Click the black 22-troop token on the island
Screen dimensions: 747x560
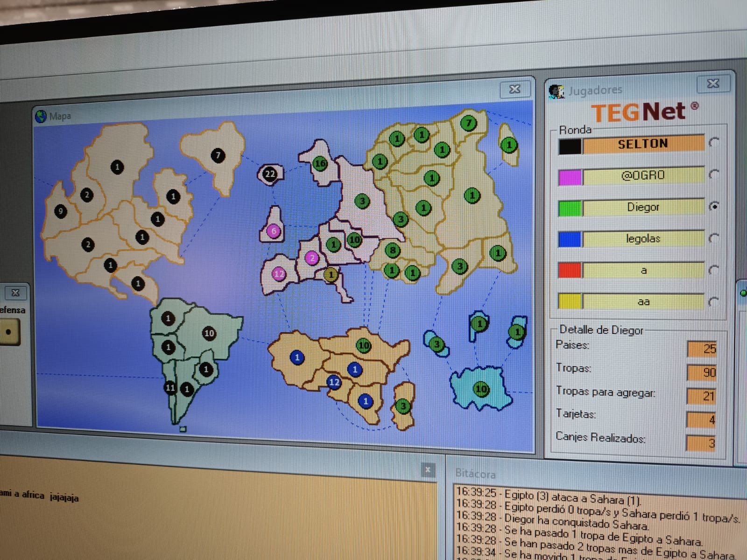point(270,174)
